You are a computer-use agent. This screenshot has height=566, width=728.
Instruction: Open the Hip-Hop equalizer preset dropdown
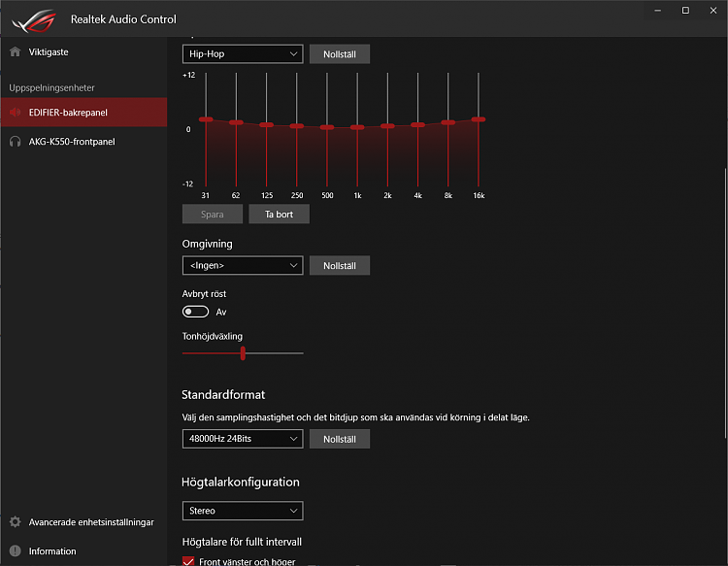coord(243,53)
